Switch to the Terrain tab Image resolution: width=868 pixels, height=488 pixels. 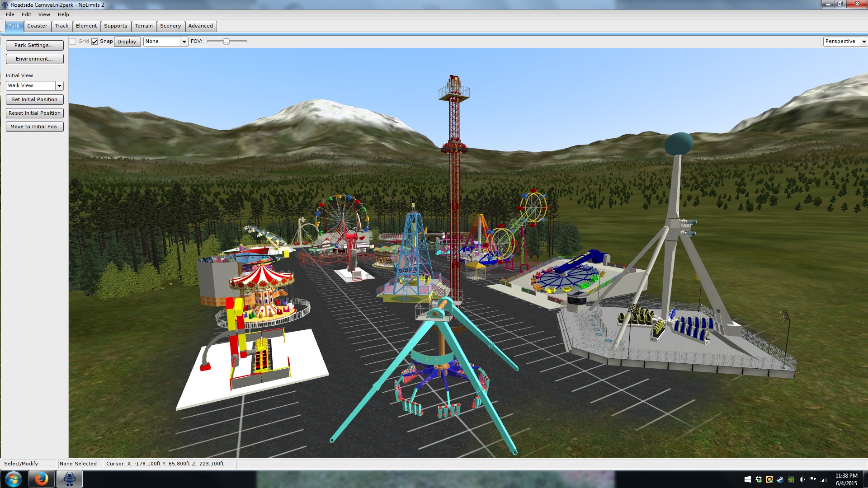point(143,26)
